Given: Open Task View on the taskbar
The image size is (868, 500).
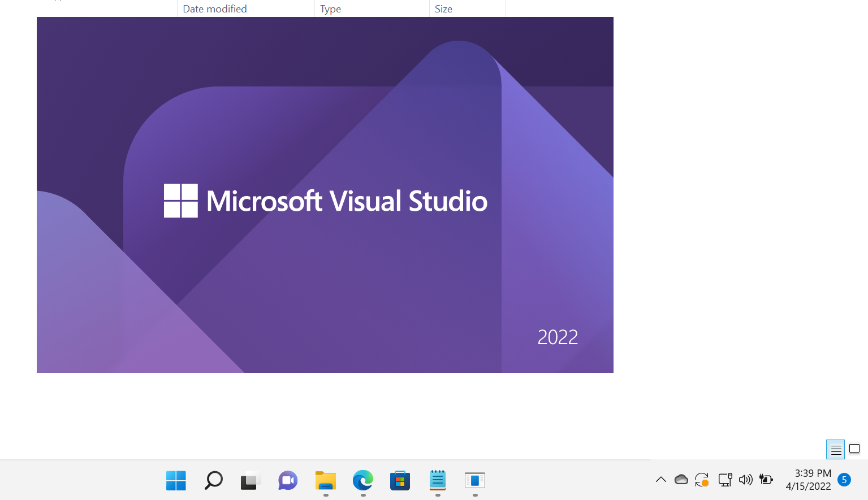Looking at the screenshot, I should coord(251,481).
